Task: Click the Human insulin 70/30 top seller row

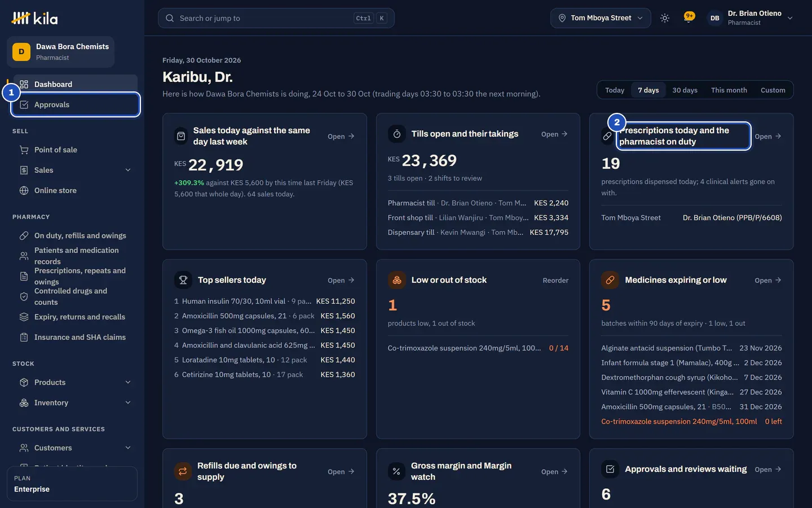Action: [264, 301]
